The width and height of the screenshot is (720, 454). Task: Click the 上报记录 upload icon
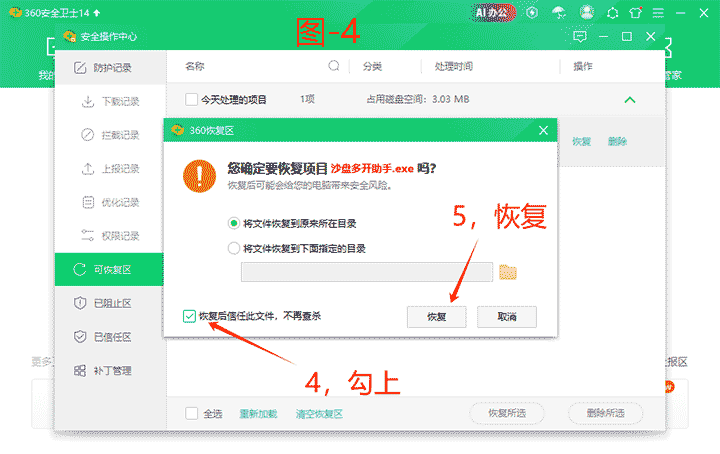(x=88, y=168)
